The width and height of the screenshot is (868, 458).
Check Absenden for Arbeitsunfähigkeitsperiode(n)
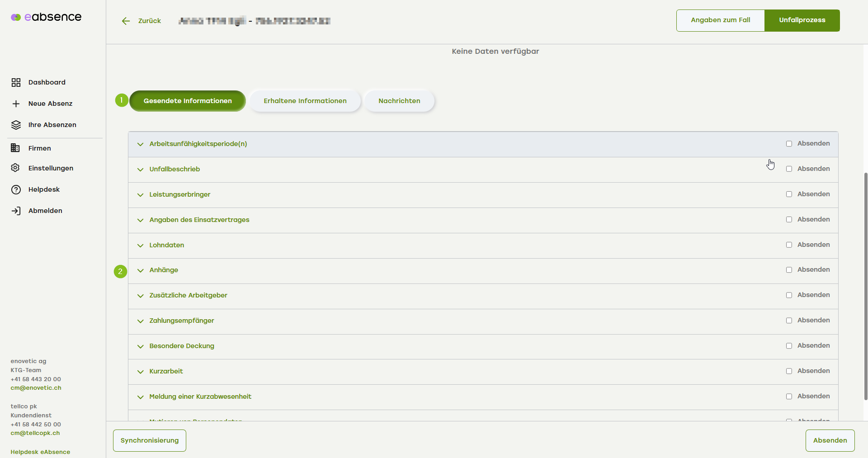[x=789, y=144]
